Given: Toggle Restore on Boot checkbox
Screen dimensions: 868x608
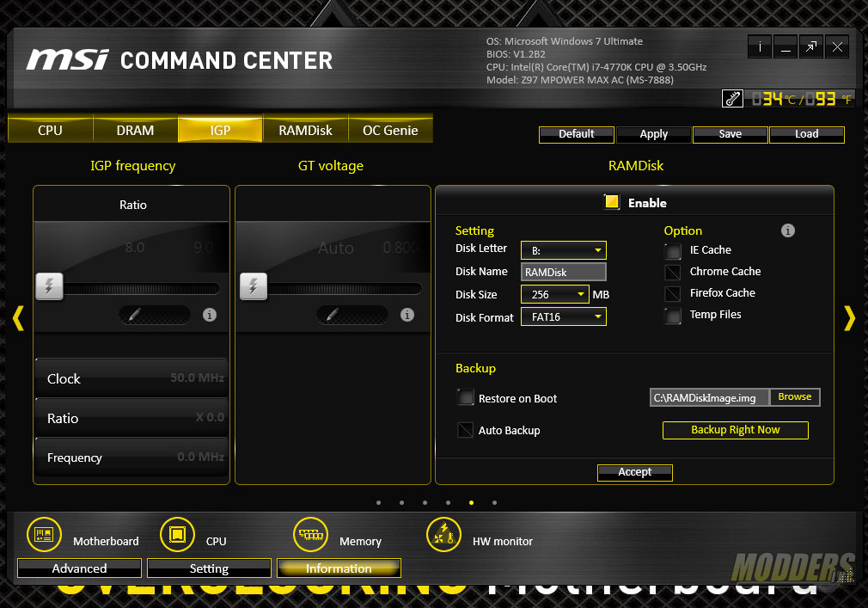Looking at the screenshot, I should tap(466, 397).
